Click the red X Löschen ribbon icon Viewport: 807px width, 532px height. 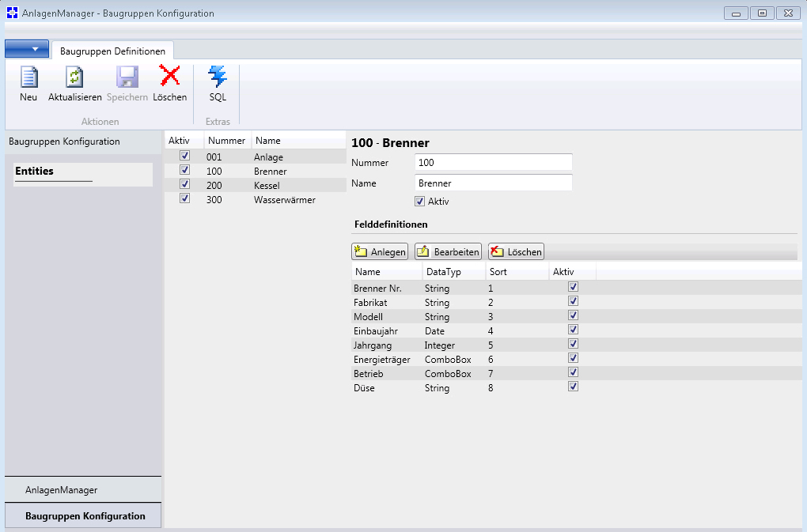(170, 76)
